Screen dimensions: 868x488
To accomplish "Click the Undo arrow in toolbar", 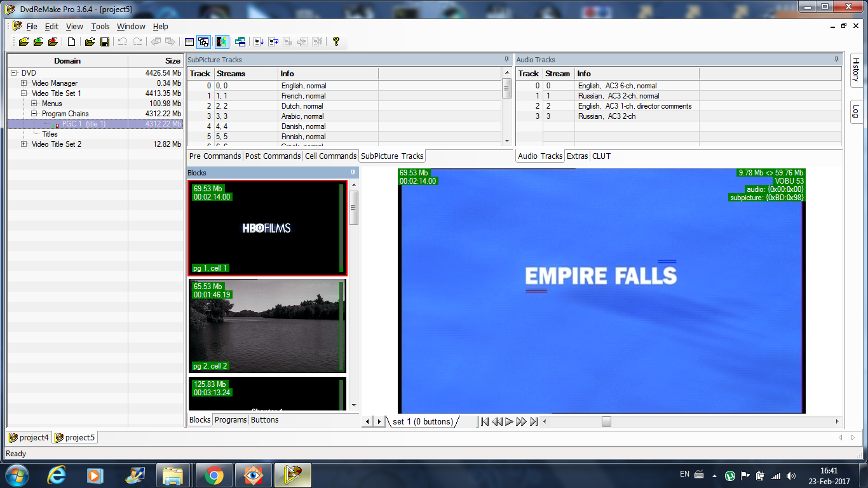I will 123,42.
